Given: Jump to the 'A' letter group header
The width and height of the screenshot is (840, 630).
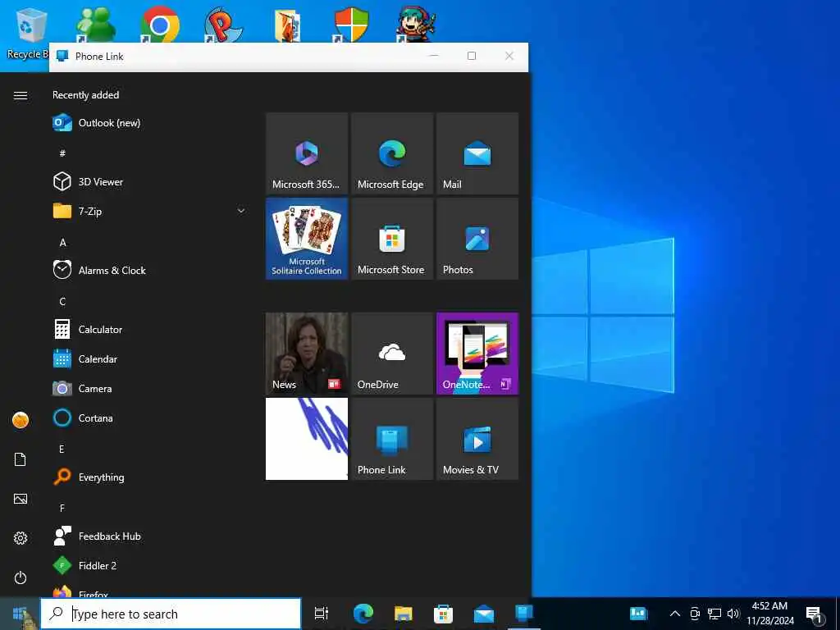Looking at the screenshot, I should [62, 242].
